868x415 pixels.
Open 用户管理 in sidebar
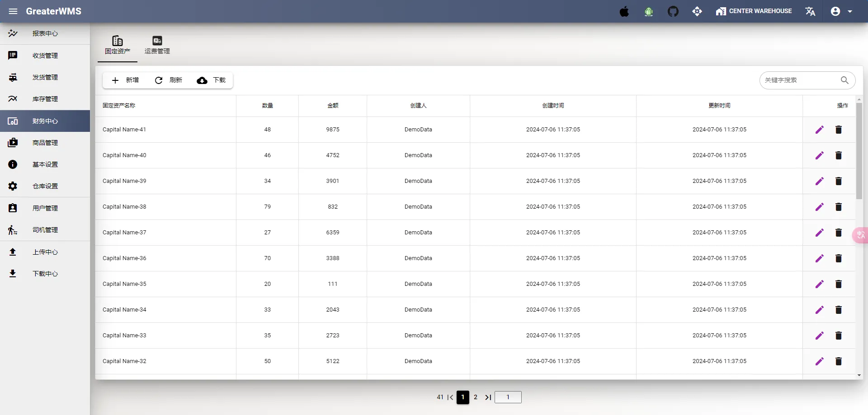click(x=45, y=208)
